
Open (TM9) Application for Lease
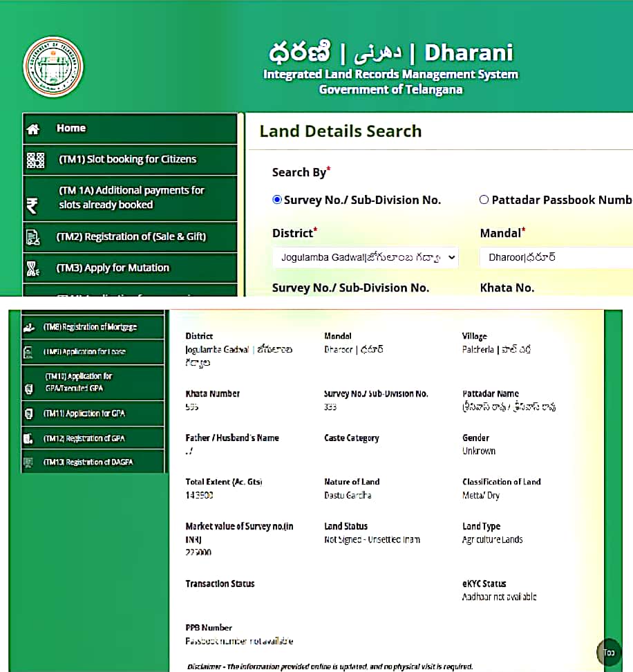pos(93,352)
